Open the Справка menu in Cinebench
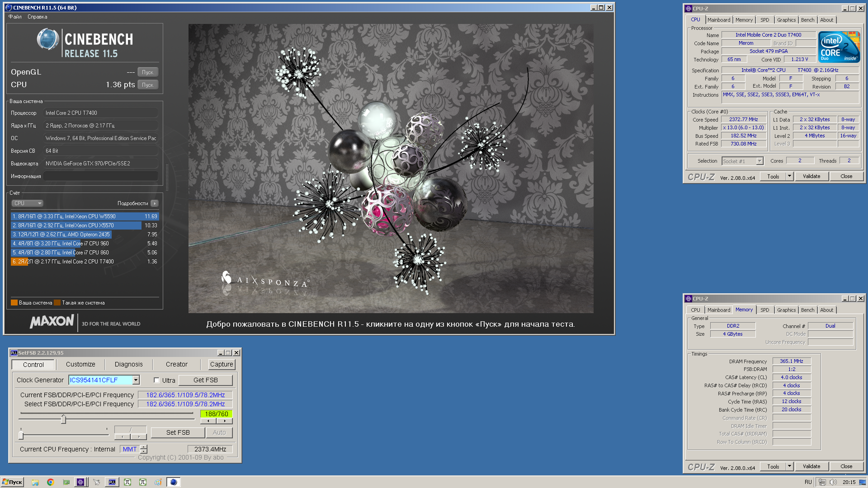The image size is (868, 488). 37,17
